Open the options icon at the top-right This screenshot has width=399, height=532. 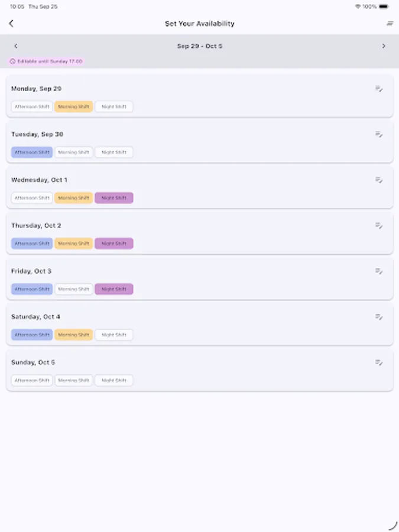[x=388, y=23]
